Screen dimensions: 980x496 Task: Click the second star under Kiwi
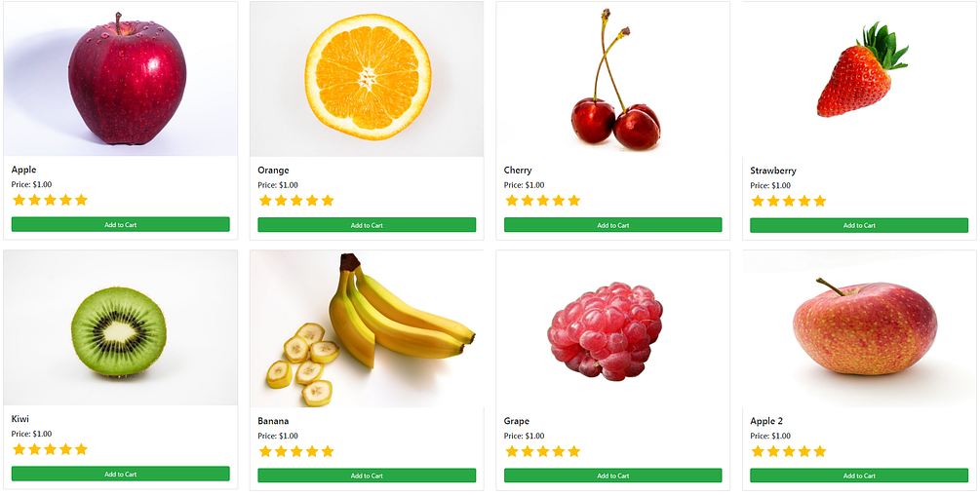tap(34, 449)
